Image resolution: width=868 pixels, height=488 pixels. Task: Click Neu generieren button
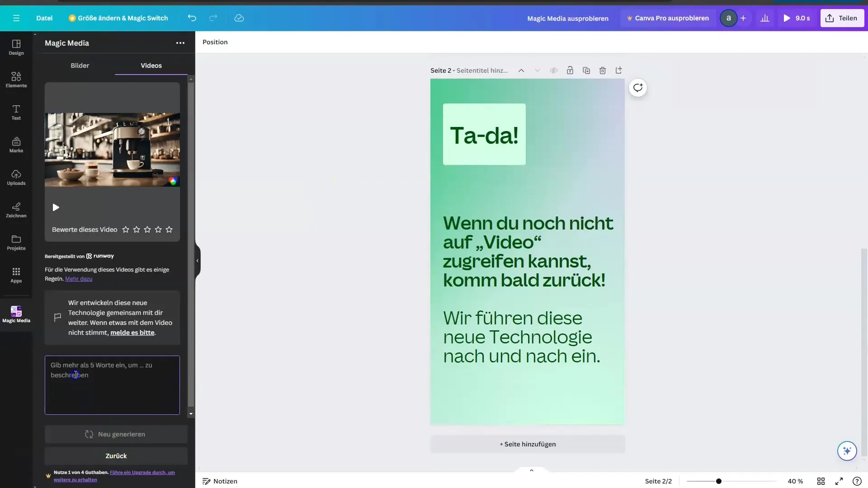(x=116, y=434)
